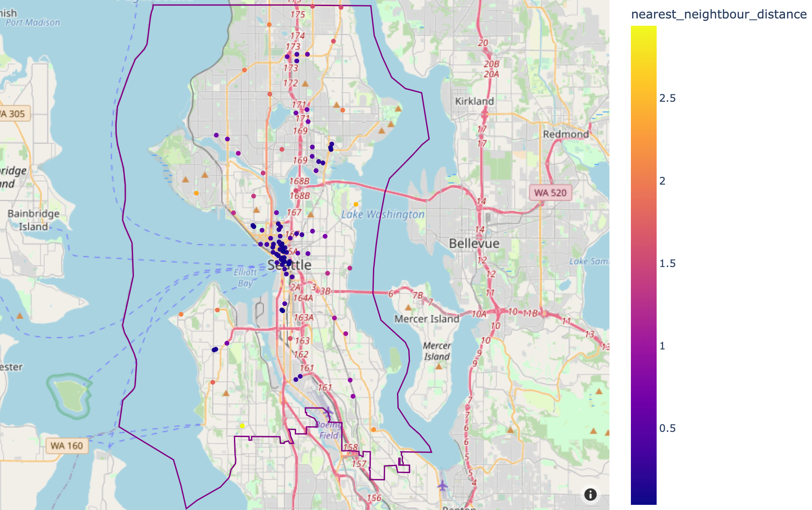Image resolution: width=812 pixels, height=510 pixels.
Task: Click the colorbar 1.5 tick label
Action: (667, 263)
